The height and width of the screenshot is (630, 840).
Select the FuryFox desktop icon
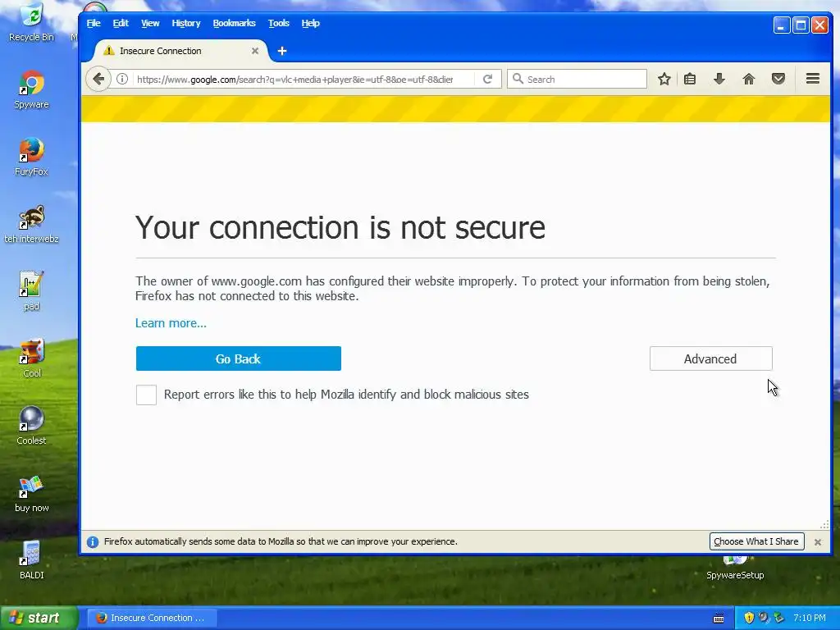[x=32, y=157]
